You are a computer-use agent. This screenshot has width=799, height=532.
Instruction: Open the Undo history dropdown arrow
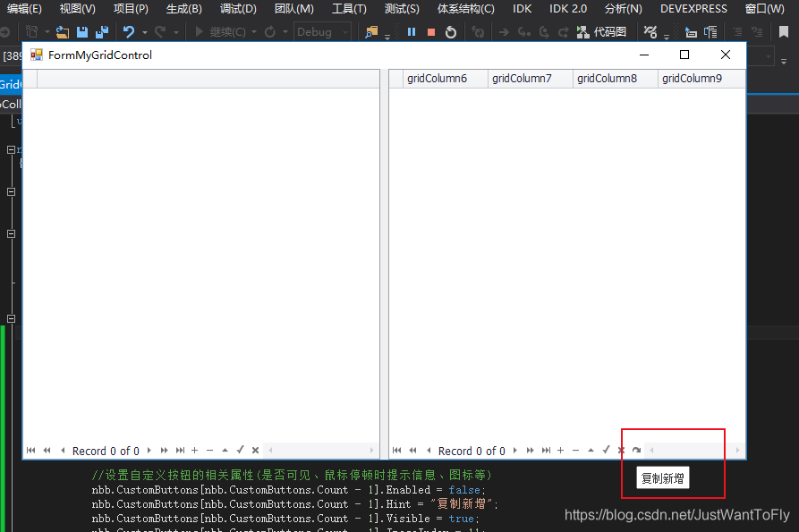[x=145, y=32]
